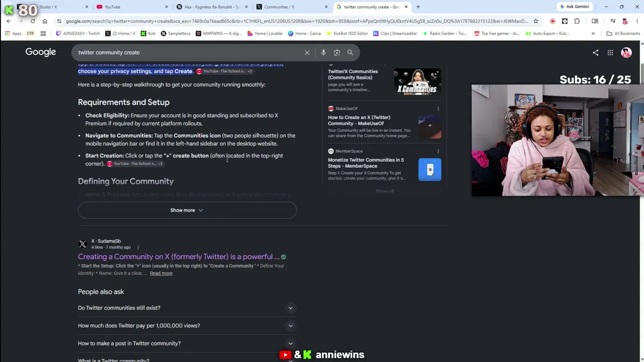Start a voice search with the microphone
The width and height of the screenshot is (644, 362).
pyautogui.click(x=323, y=52)
